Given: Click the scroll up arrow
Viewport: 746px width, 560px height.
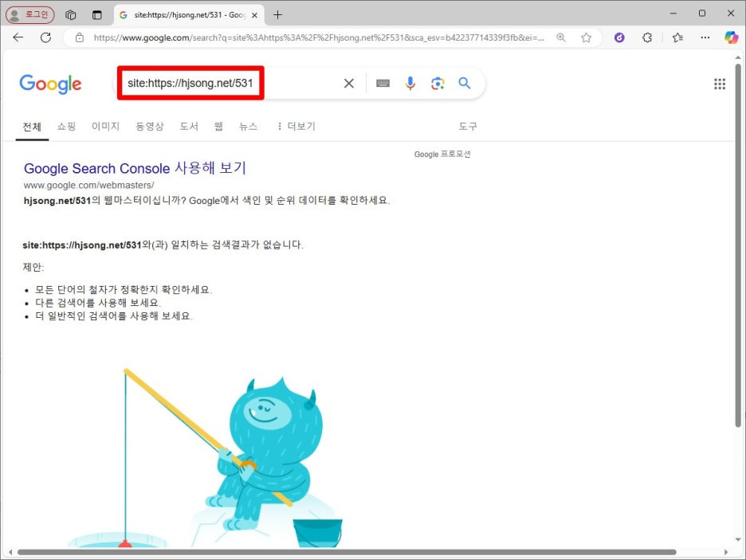Looking at the screenshot, I should point(737,57).
